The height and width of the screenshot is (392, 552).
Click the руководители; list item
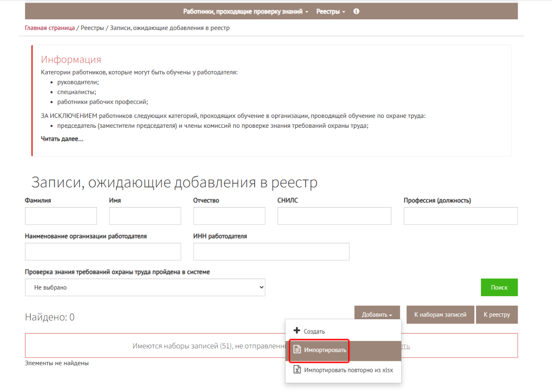[78, 82]
